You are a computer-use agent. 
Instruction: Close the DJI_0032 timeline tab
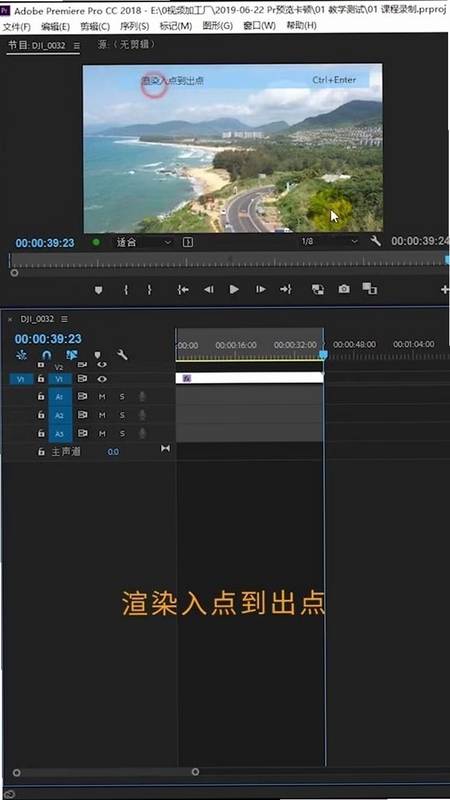10,319
